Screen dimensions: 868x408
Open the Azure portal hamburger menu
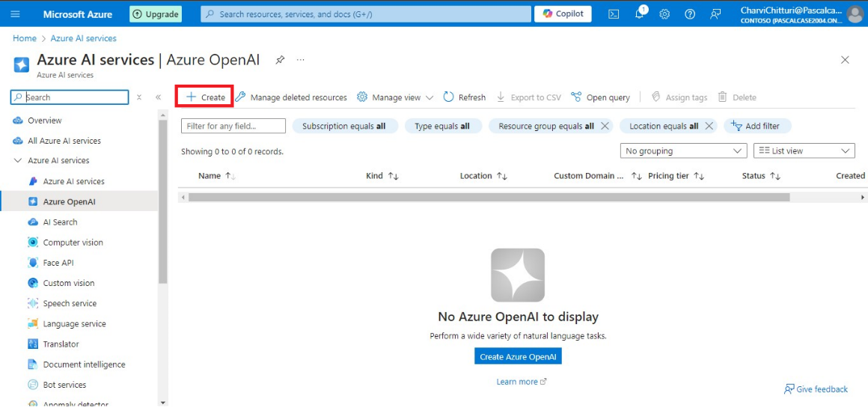pos(16,14)
